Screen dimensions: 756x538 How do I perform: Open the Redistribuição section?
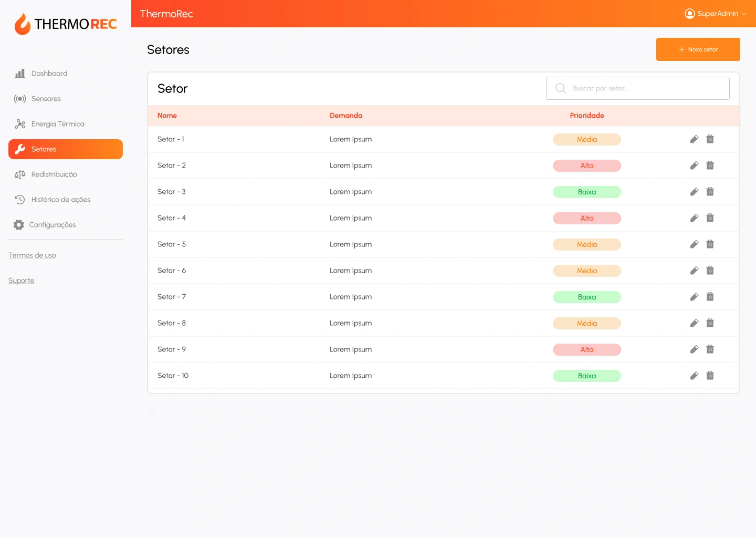coord(54,174)
